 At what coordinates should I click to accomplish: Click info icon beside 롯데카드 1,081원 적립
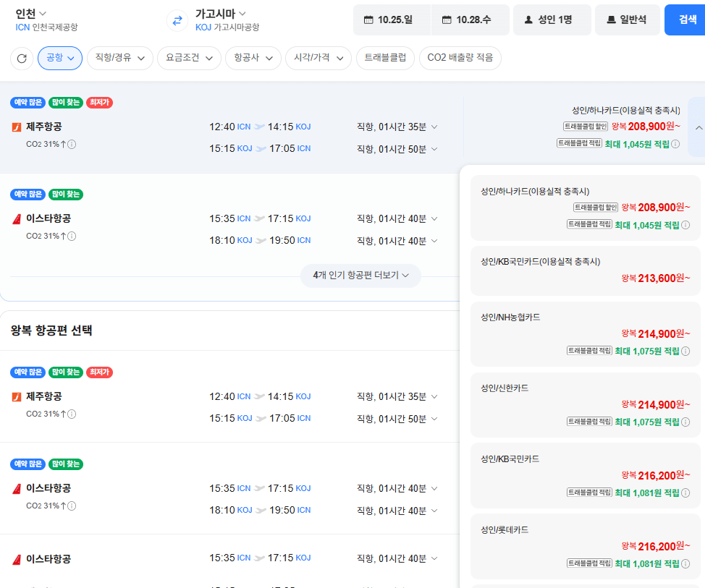click(685, 563)
